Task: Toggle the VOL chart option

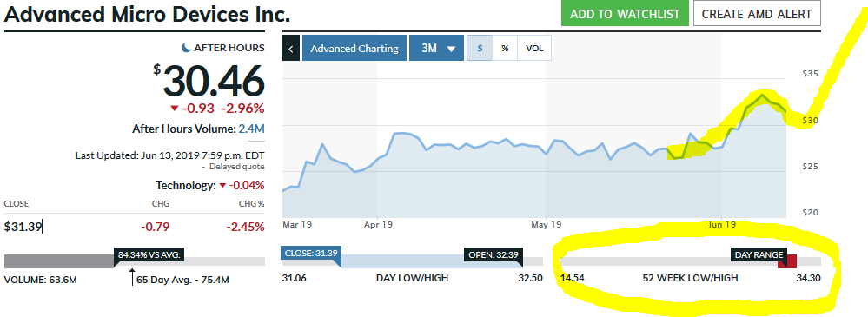Action: [534, 48]
